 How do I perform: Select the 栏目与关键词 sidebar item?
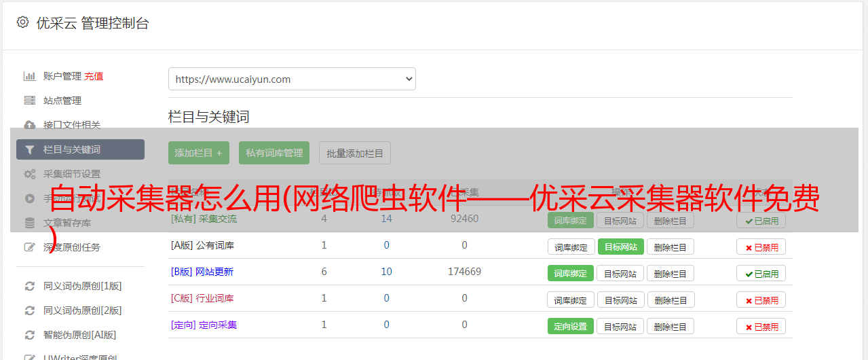[80, 149]
